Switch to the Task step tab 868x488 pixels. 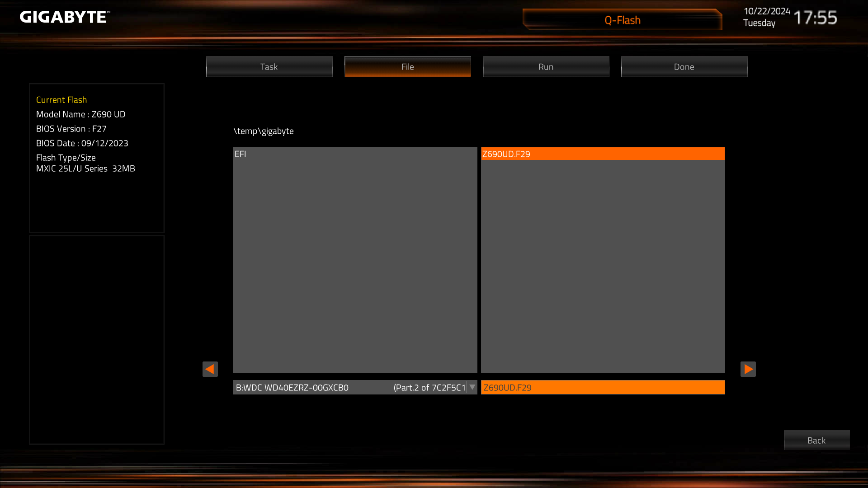[269, 67]
